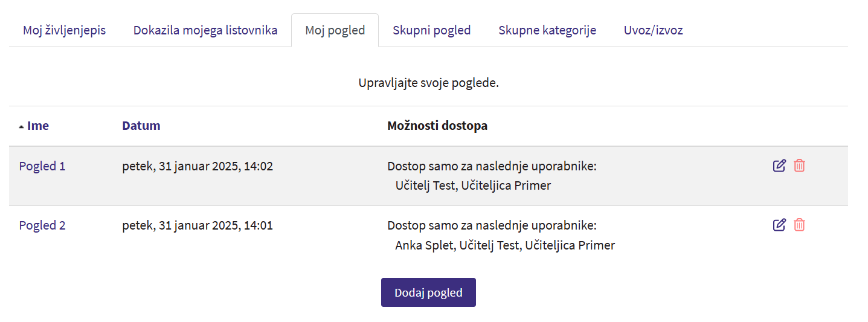
Task: Select the Moj pogled tab
Action: tap(335, 30)
